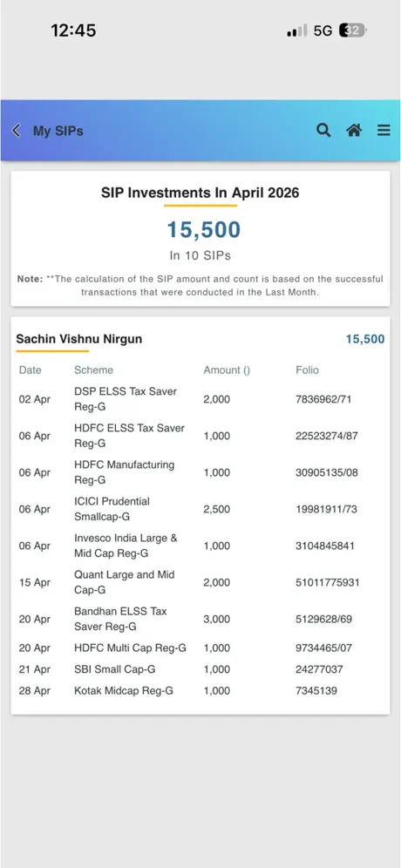Tap the cellular signal bars icon
Image resolution: width=401 pixels, height=868 pixels.
297,31
